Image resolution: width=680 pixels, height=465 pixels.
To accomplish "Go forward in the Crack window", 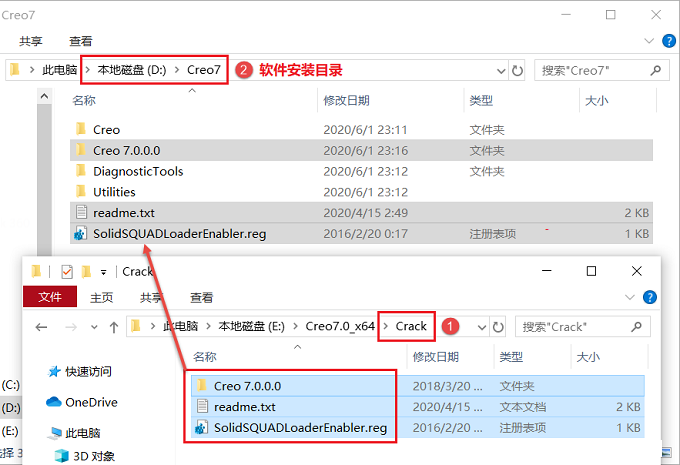I will click(71, 327).
